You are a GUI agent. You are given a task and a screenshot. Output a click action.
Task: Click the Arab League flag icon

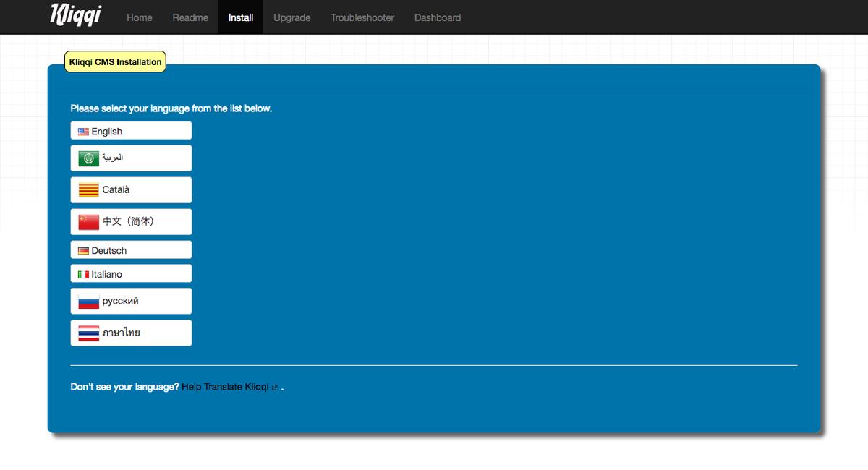pyautogui.click(x=88, y=158)
